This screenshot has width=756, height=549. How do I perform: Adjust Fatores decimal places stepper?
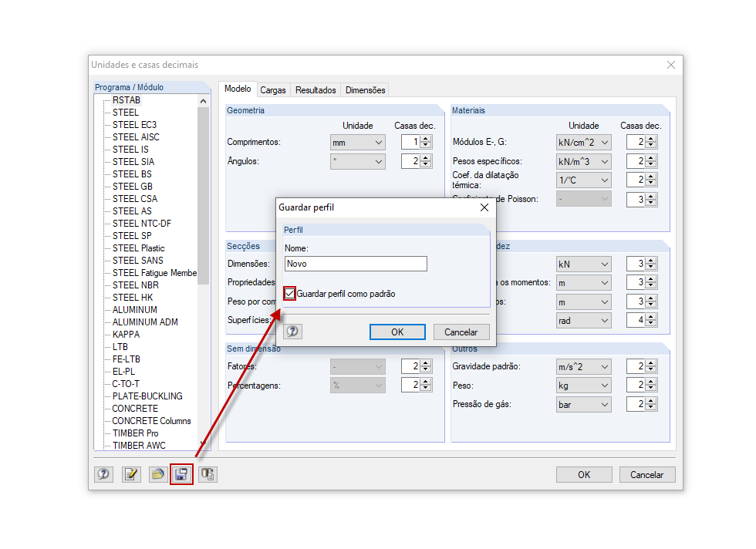click(x=425, y=366)
